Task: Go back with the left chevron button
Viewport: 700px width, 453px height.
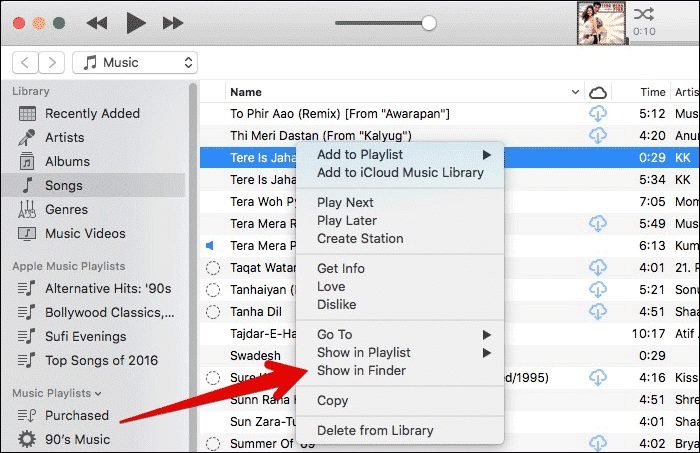Action: pyautogui.click(x=25, y=62)
